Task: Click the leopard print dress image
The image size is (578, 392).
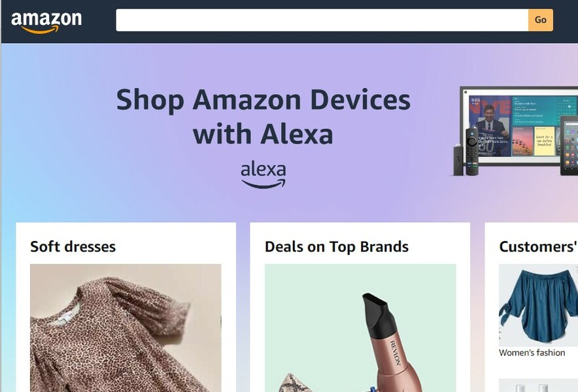Action: (x=126, y=328)
